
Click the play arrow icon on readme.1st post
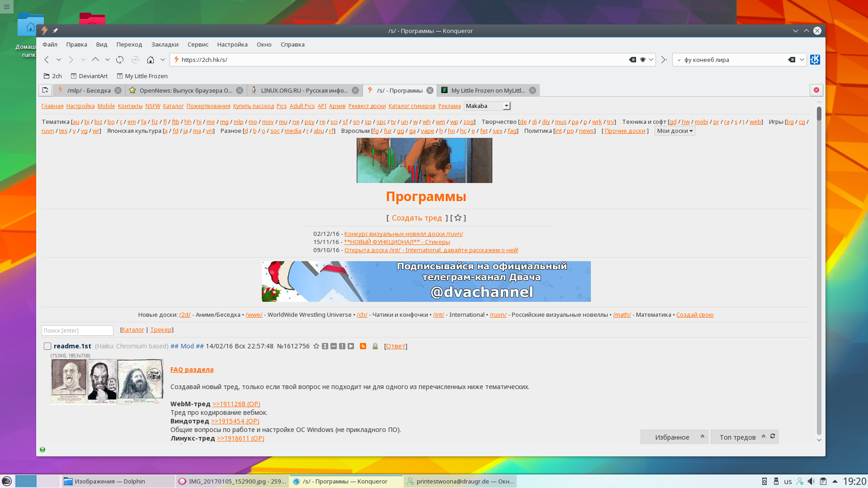[x=351, y=346]
